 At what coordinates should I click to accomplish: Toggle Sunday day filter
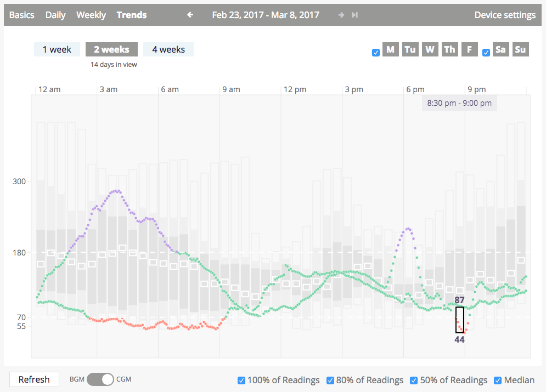coord(521,49)
